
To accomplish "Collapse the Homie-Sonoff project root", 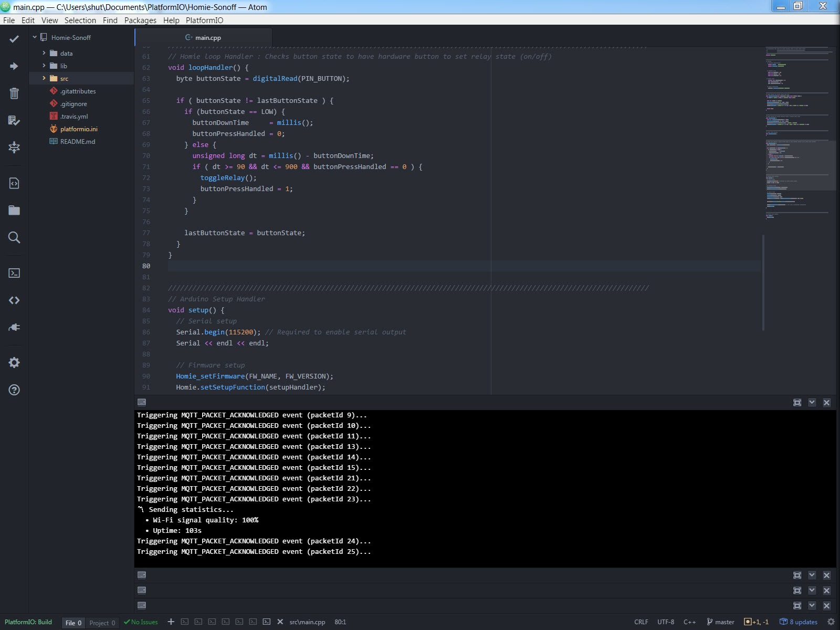I will [x=35, y=37].
